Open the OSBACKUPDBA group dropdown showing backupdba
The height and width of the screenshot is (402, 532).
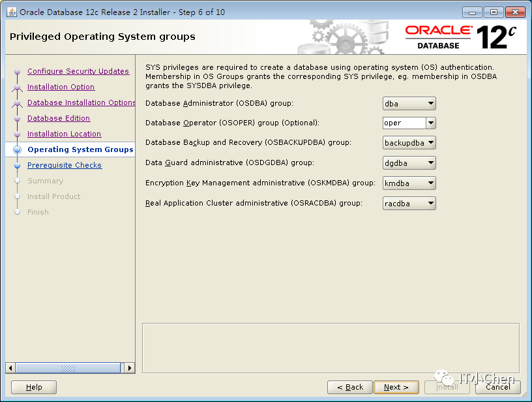409,143
